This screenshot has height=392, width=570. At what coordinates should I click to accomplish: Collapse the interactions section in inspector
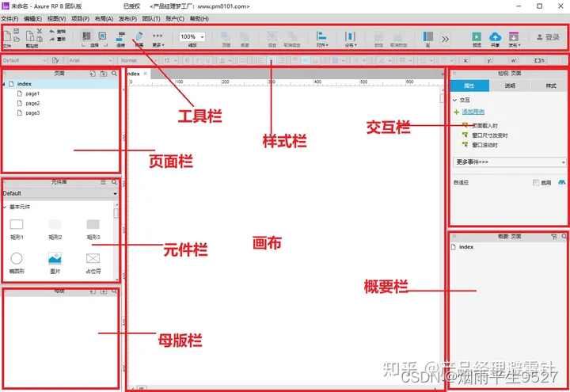pos(454,100)
